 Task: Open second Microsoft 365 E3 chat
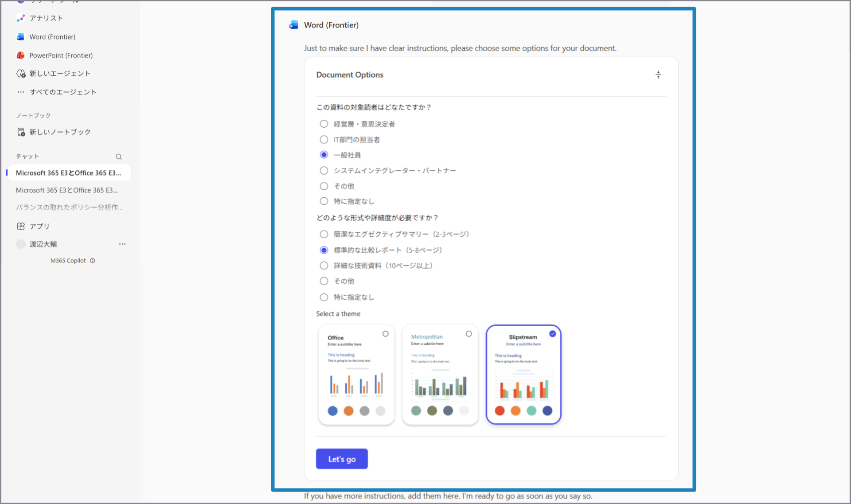[x=67, y=190]
